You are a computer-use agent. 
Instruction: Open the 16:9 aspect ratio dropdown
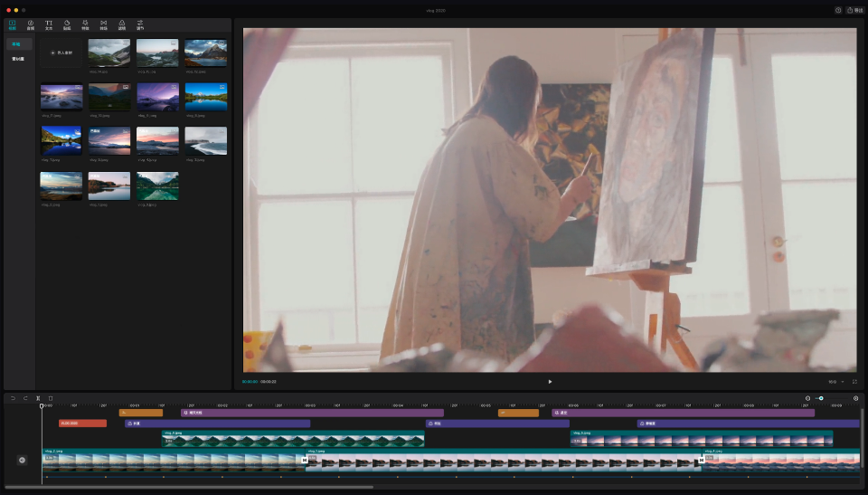point(835,382)
